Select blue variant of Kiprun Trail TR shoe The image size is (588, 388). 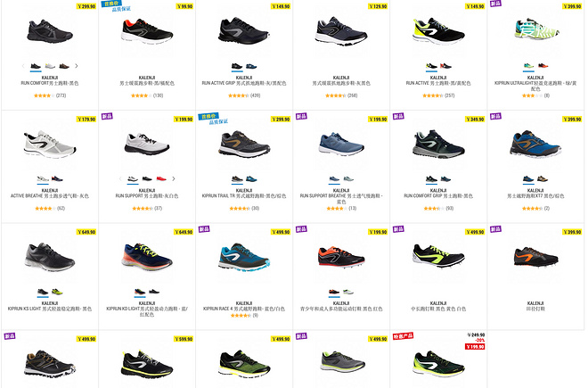coord(251,178)
